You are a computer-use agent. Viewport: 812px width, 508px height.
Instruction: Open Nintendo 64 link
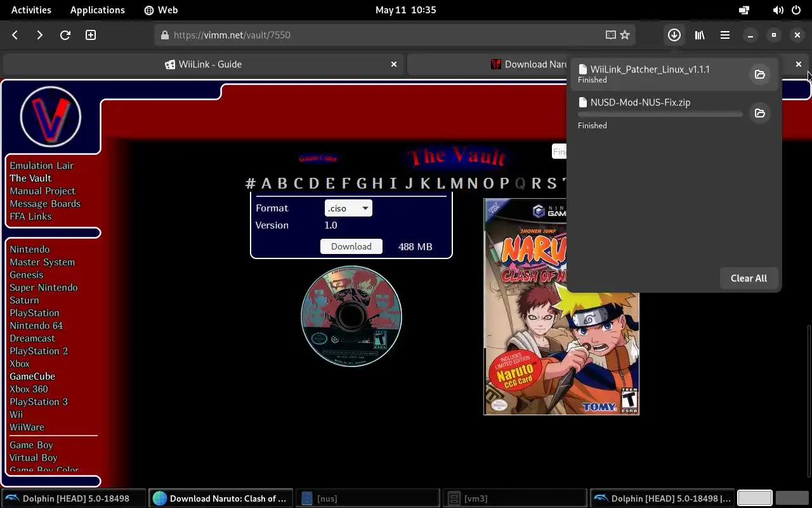[36, 326]
